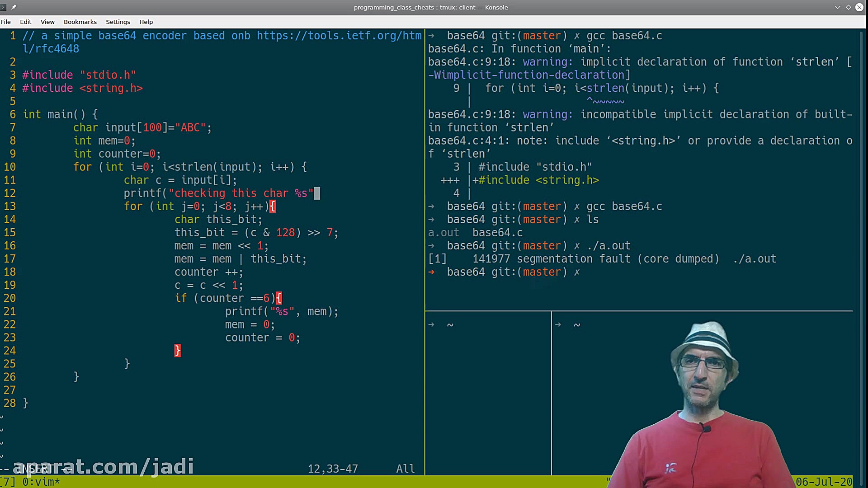868x488 pixels.
Task: Focus the bottom-right tmux pane prompt
Action: [576, 325]
